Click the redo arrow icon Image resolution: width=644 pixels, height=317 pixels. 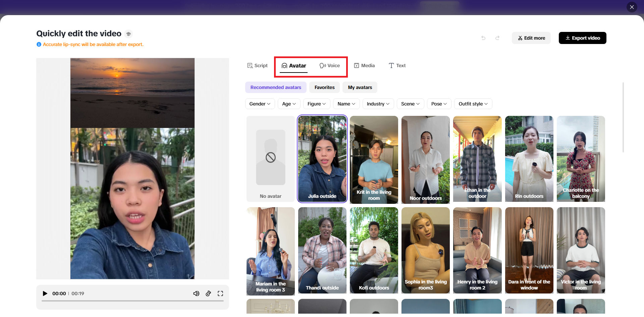497,38
